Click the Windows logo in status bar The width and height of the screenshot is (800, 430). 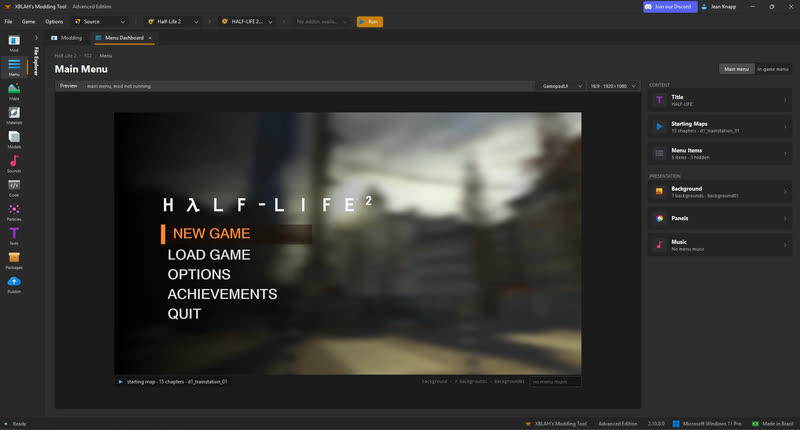676,423
